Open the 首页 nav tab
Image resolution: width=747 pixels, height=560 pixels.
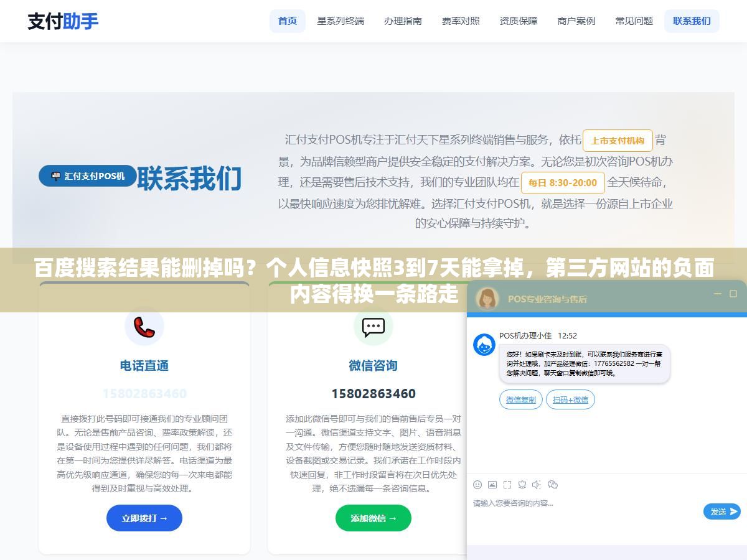[x=288, y=21]
